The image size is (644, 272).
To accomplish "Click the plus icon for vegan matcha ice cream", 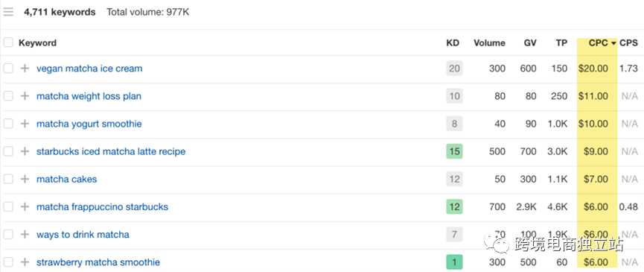I will 25,69.
